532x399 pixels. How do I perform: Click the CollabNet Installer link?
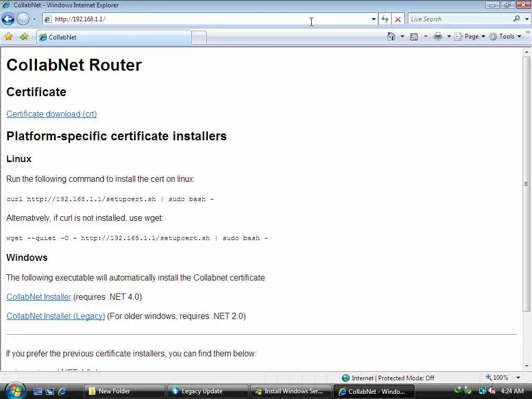tap(38, 297)
